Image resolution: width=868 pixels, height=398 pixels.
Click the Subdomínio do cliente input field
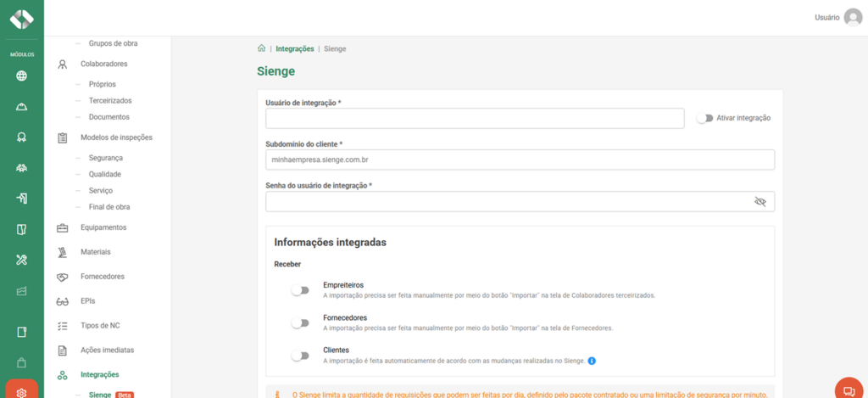pyautogui.click(x=520, y=160)
